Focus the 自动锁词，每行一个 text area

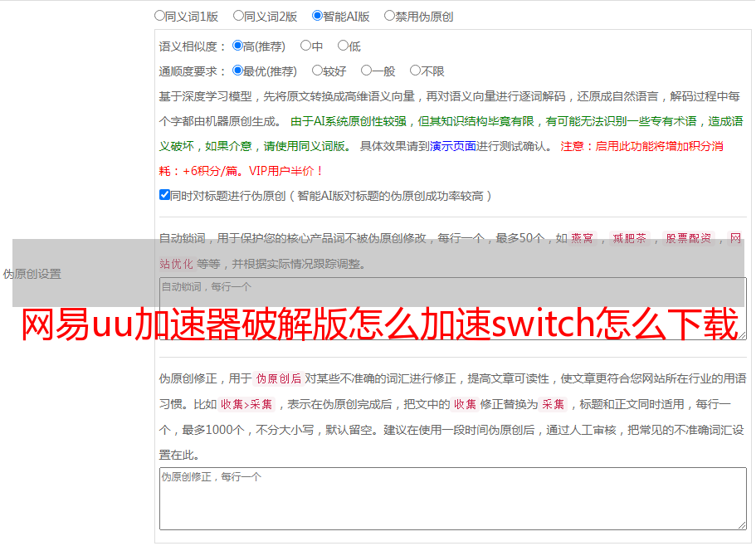coord(453,309)
